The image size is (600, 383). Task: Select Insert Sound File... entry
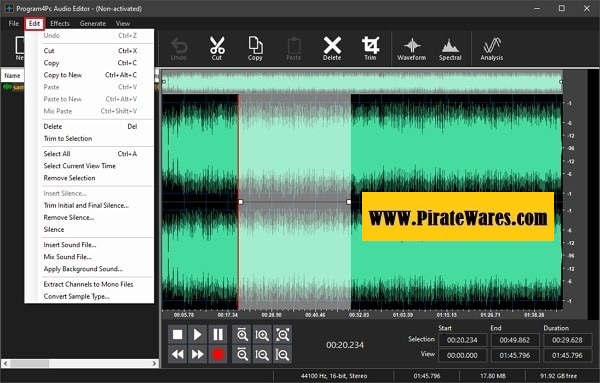90,245
